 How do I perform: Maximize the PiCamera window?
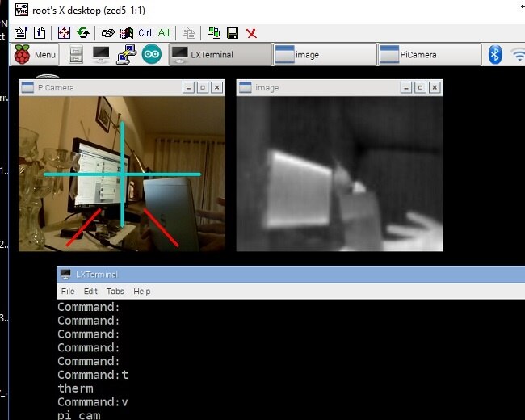click(203, 88)
